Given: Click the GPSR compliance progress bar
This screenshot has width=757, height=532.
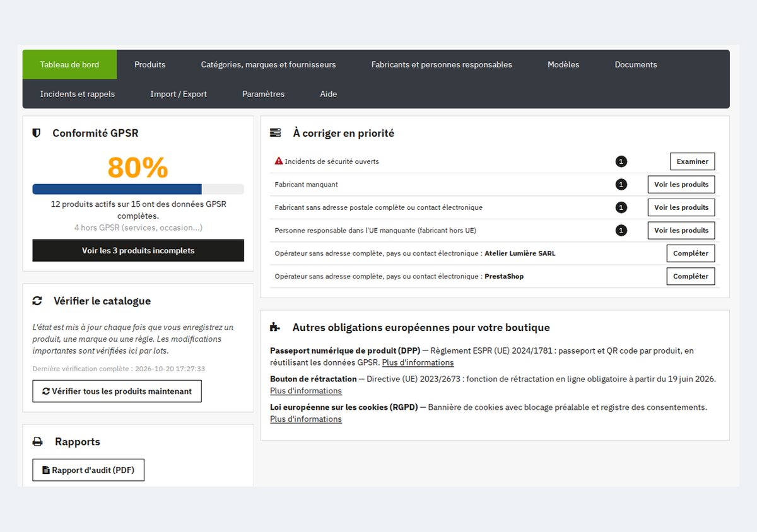Looking at the screenshot, I should (x=138, y=189).
